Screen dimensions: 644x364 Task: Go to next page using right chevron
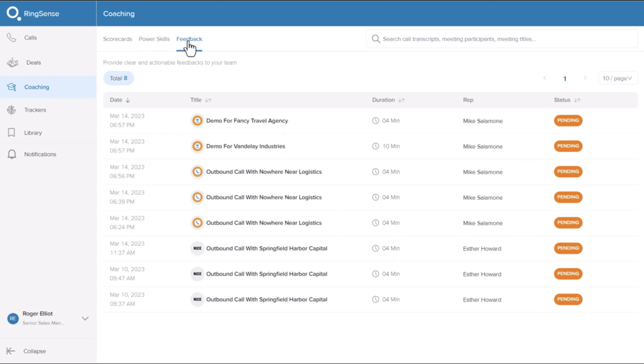pos(585,78)
